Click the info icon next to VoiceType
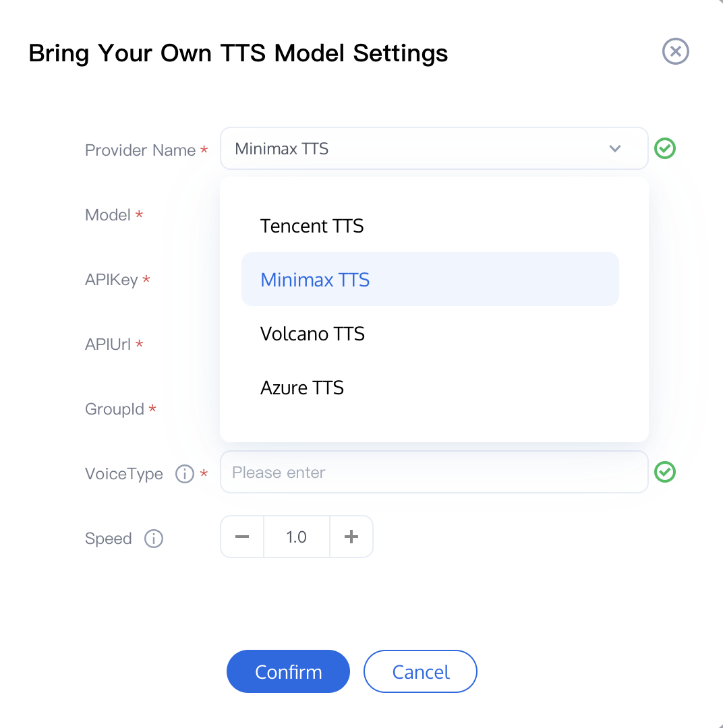Viewport: 723px width, 728px height. click(184, 474)
